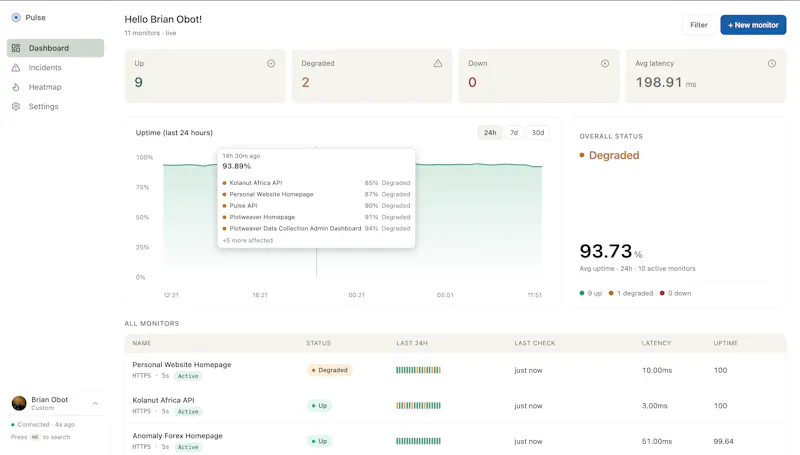The image size is (800, 455).
Task: Click the 198.91 ms average latency value
Action: coord(665,82)
